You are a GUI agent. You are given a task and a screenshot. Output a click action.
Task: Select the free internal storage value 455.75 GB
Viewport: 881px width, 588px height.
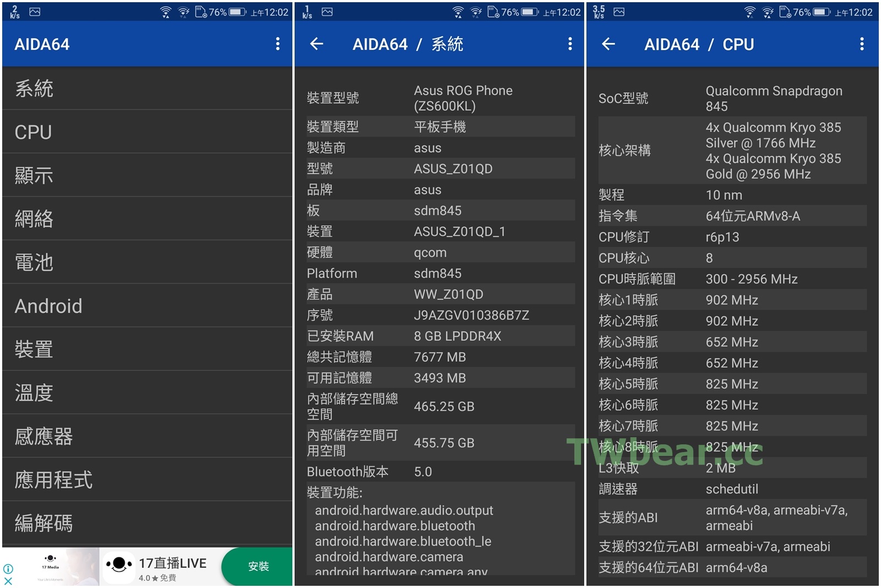(444, 443)
